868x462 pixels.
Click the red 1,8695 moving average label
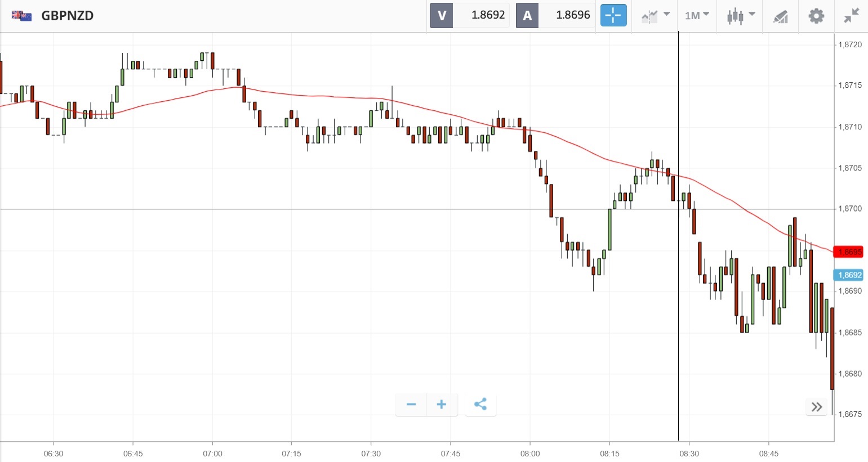click(x=849, y=252)
